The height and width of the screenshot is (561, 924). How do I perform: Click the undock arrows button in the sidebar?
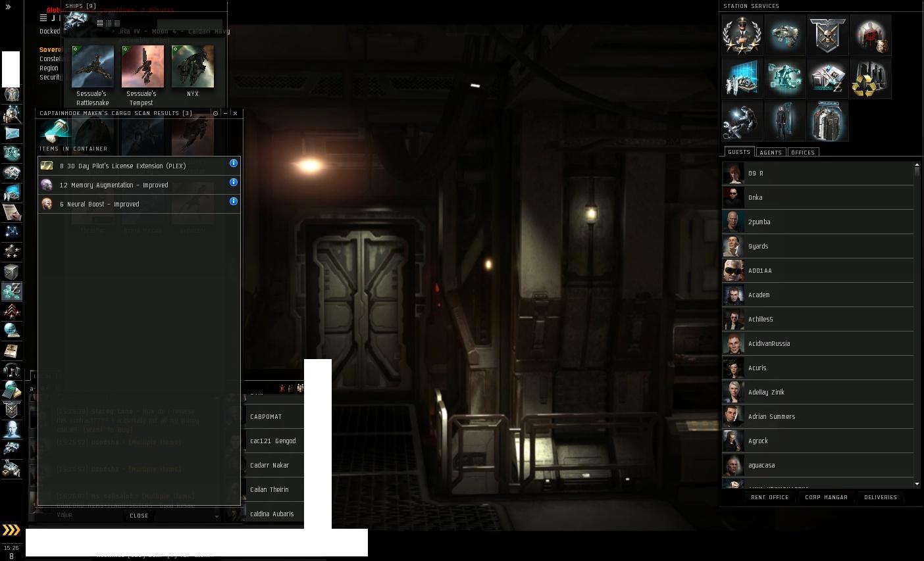pos(11,530)
